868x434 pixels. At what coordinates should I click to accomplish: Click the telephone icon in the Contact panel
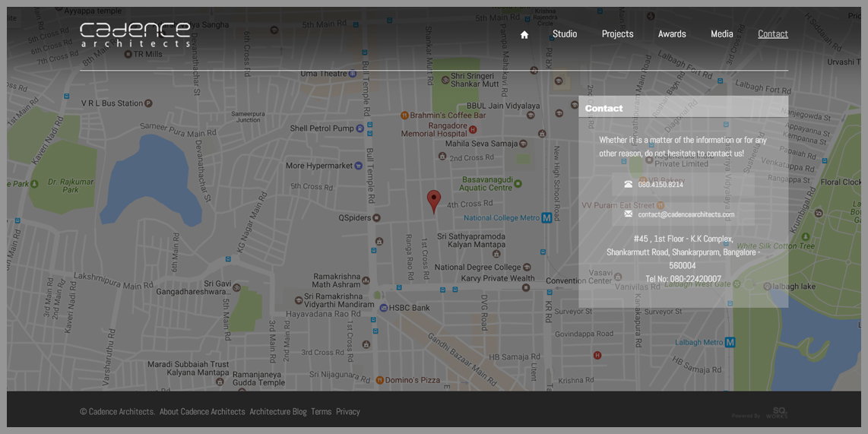point(628,184)
